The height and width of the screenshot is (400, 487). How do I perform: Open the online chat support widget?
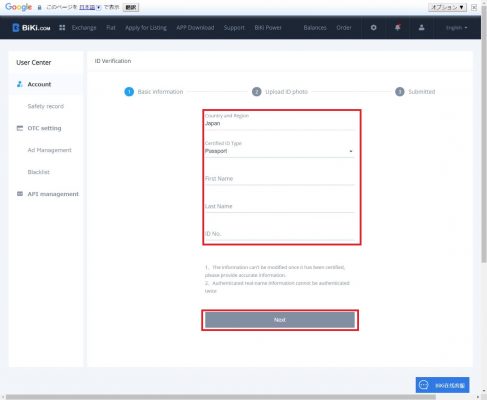pos(442,385)
